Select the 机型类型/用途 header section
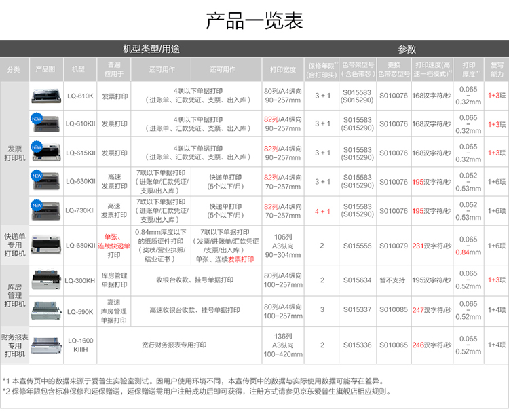The width and height of the screenshot is (509, 420). pos(151,50)
